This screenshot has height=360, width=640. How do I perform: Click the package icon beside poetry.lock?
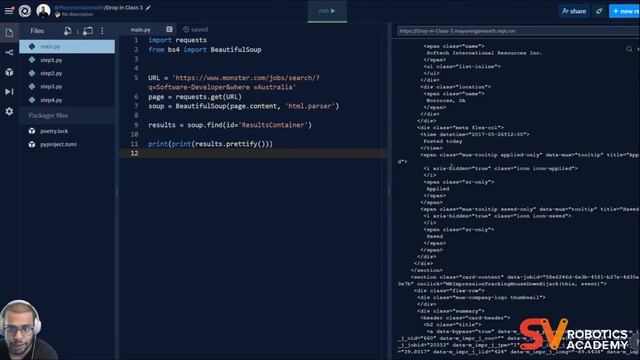[x=32, y=131]
